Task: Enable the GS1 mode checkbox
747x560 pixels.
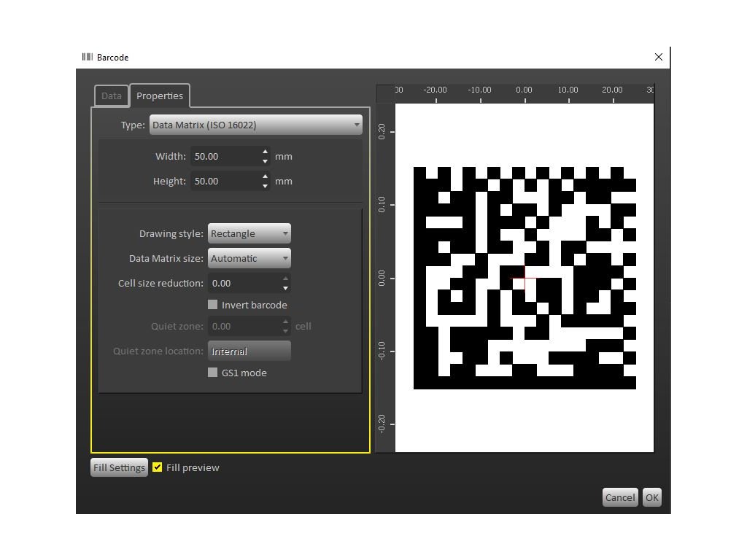Action: point(212,373)
